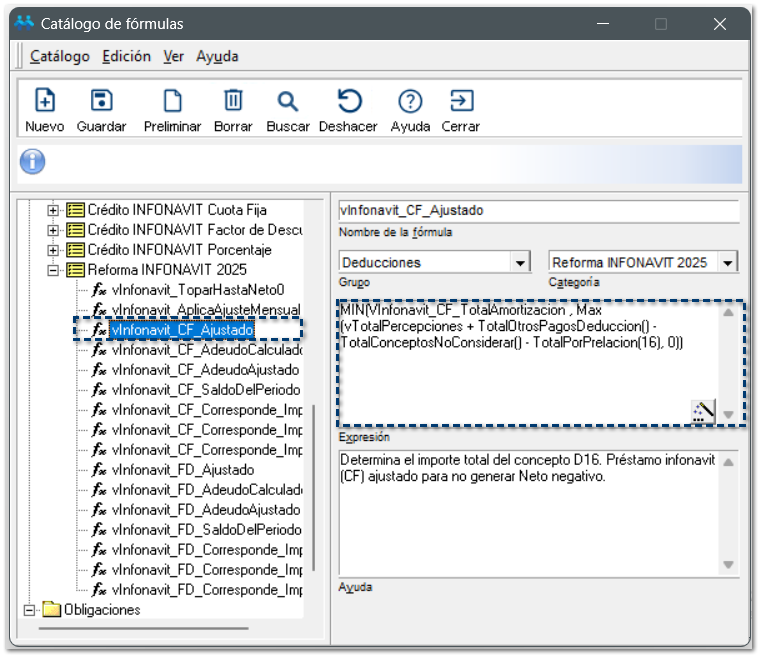
Task: Open Buscar search tool
Action: tap(288, 101)
